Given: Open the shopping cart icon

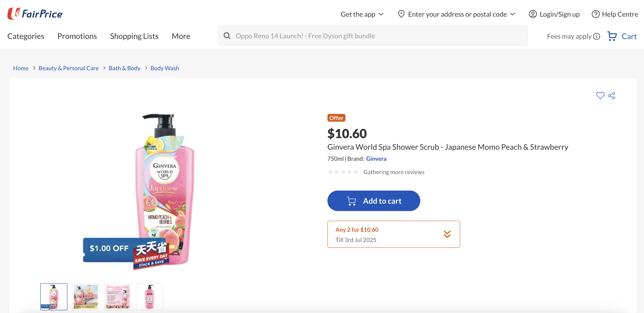Looking at the screenshot, I should (612, 36).
